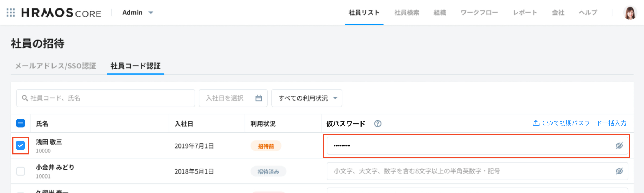Show password for 小金井 みどり

point(619,171)
